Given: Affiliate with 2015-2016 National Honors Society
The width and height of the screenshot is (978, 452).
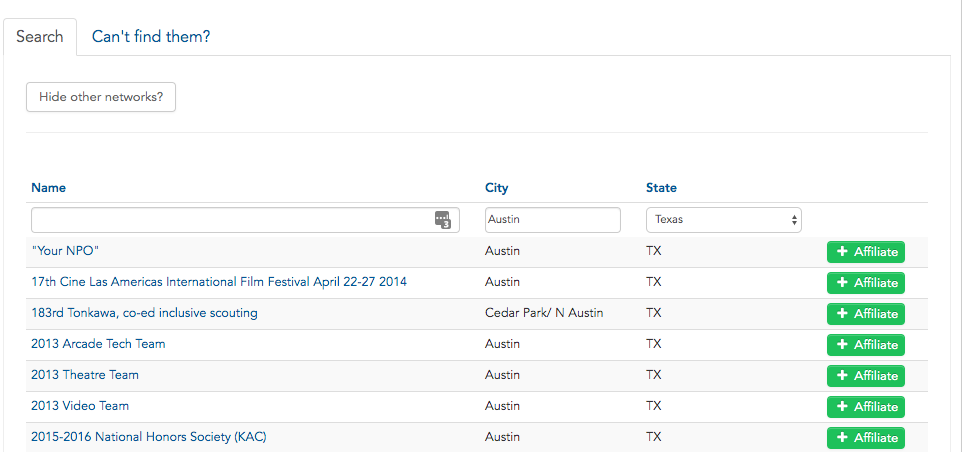Looking at the screenshot, I should point(866,438).
